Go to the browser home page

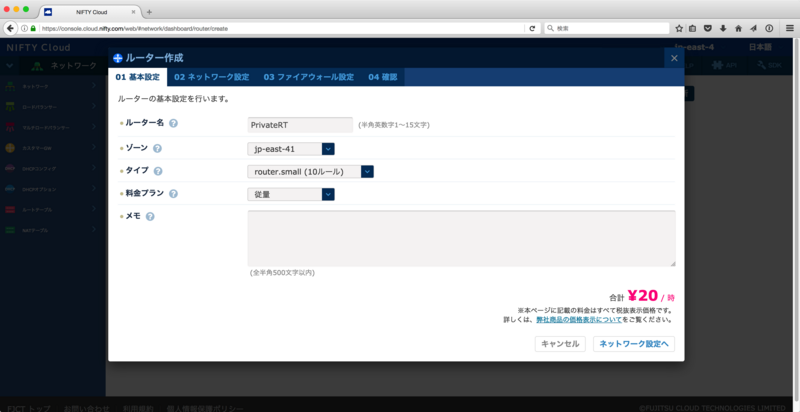click(x=738, y=29)
